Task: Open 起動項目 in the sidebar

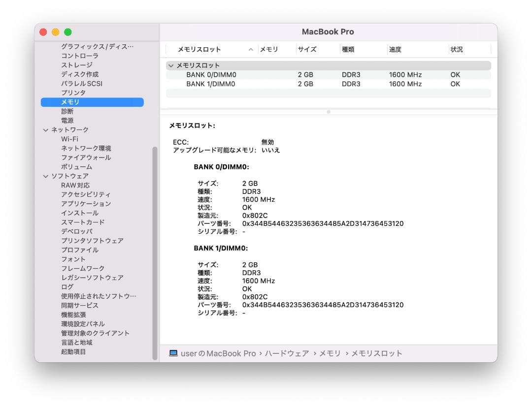Action: [73, 352]
